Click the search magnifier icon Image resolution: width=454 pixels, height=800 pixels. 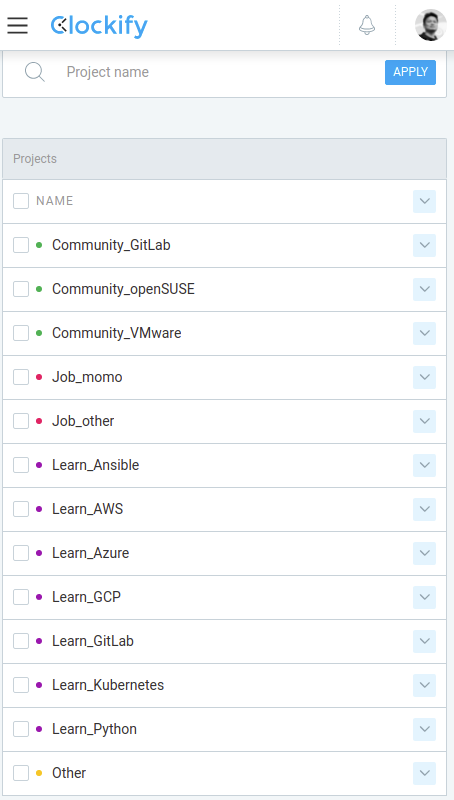[x=35, y=72]
